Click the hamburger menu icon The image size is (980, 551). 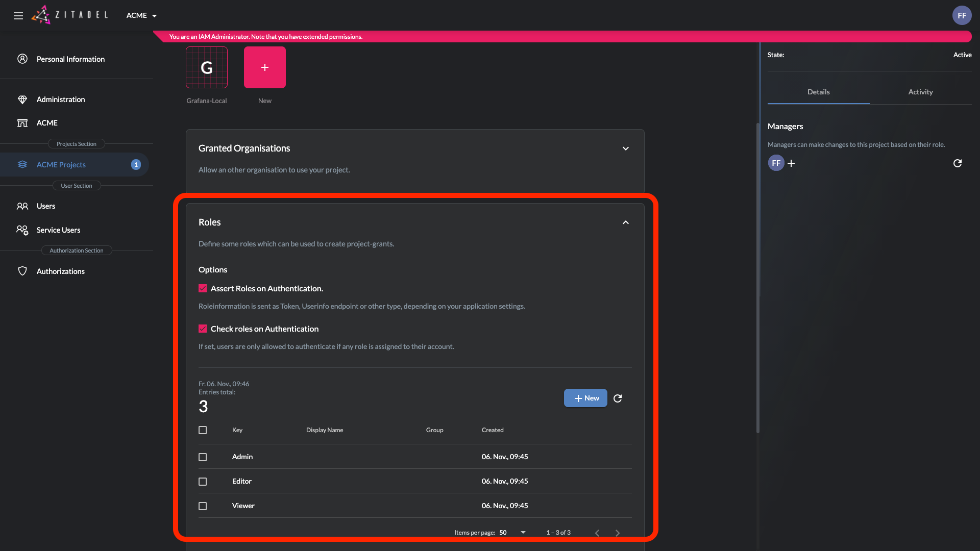coord(18,16)
